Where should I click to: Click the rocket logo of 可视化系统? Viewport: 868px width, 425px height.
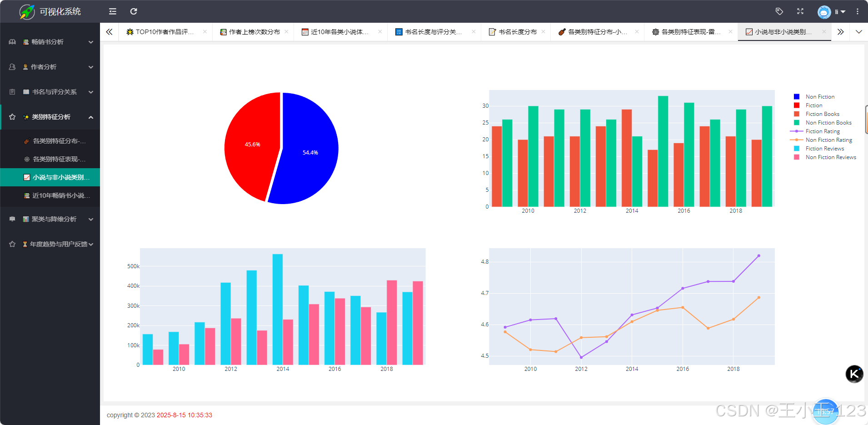[27, 11]
